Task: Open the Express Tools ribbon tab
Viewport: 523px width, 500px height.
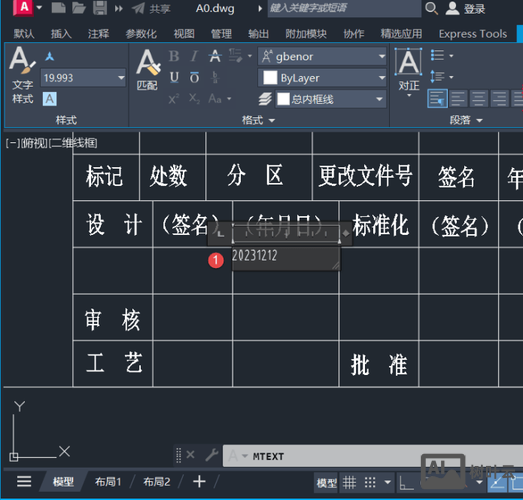Action: [x=473, y=34]
